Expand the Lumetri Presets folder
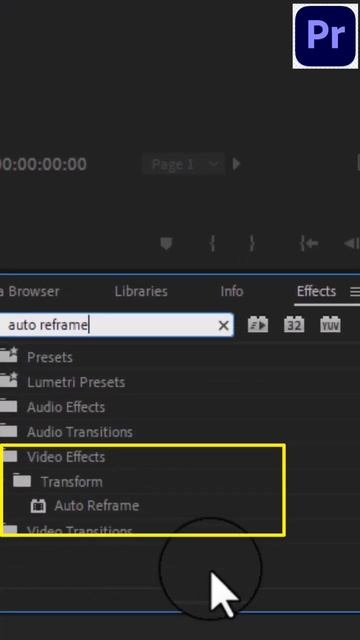The width and height of the screenshot is (360, 640). (x=76, y=382)
